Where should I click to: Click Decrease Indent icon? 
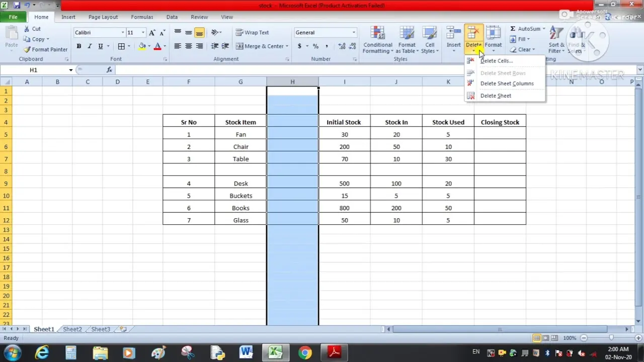[x=215, y=46]
